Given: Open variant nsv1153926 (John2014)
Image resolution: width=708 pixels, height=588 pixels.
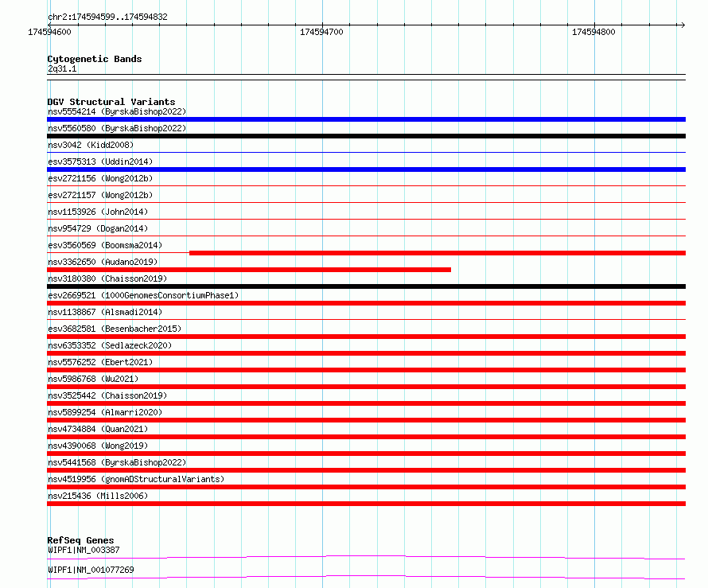Looking at the screenshot, I should [98, 212].
